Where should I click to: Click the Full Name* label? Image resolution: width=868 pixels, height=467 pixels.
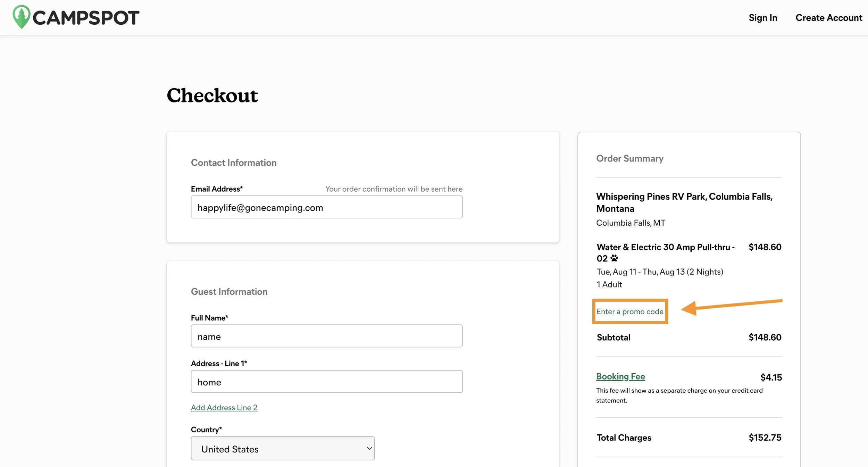(209, 318)
